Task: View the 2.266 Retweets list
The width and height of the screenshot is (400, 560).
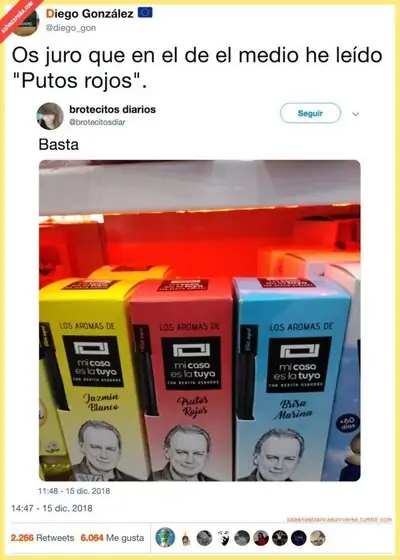Action: [42, 538]
